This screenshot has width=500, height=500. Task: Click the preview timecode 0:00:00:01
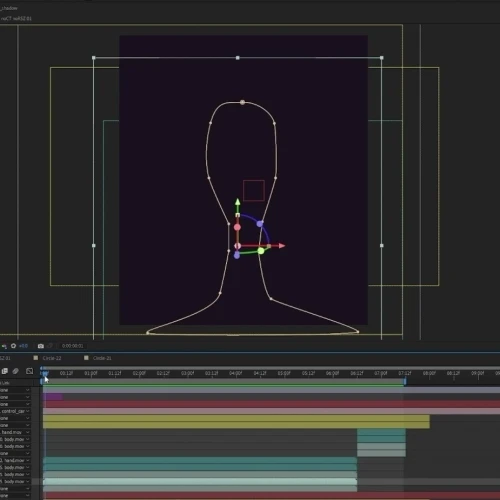(72, 346)
